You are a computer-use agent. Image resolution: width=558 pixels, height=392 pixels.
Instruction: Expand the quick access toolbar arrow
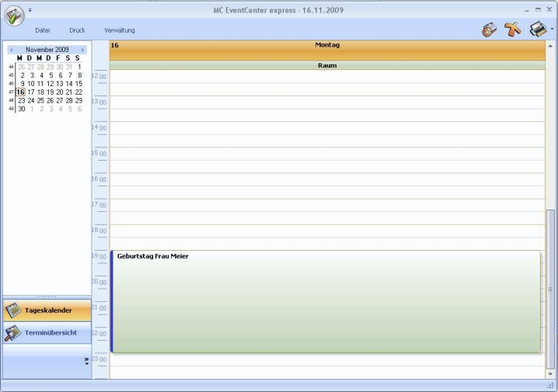tap(30, 10)
